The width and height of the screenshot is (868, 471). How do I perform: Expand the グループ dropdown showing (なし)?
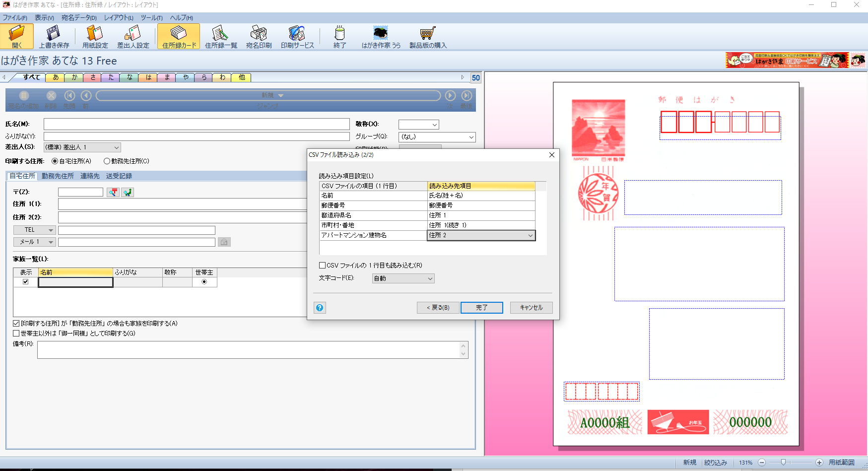click(x=437, y=137)
